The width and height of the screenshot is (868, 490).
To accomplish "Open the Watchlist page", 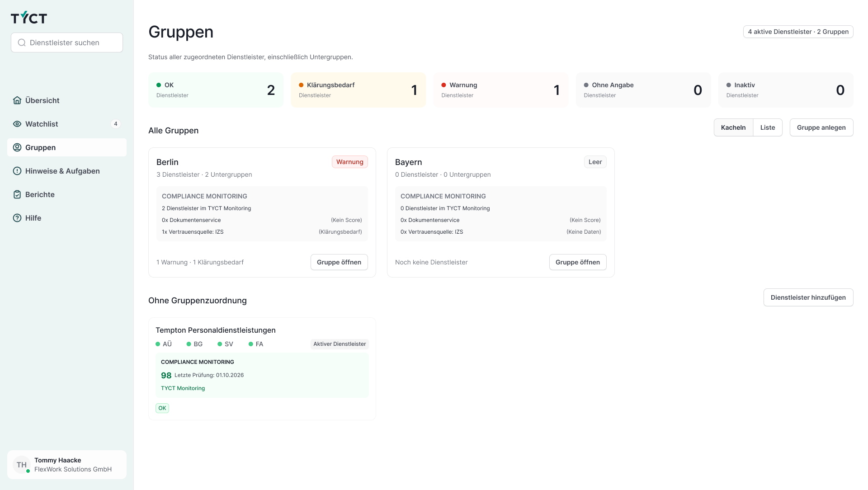I will pyautogui.click(x=67, y=124).
